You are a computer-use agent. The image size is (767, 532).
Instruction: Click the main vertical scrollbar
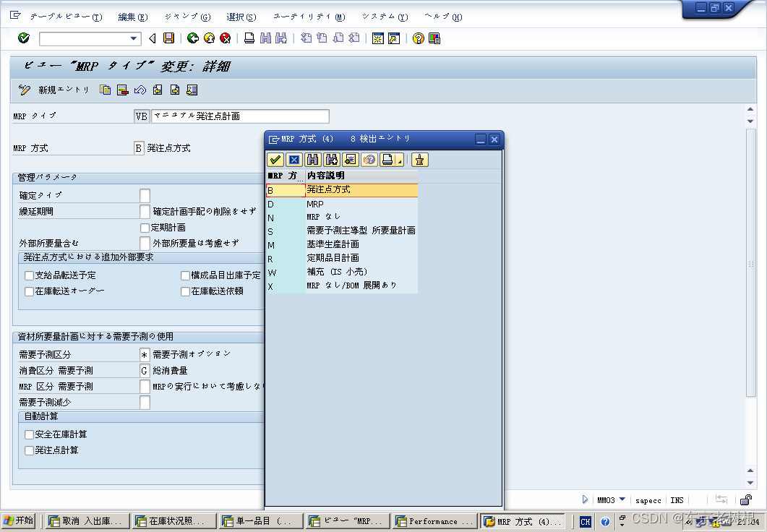tap(751, 263)
